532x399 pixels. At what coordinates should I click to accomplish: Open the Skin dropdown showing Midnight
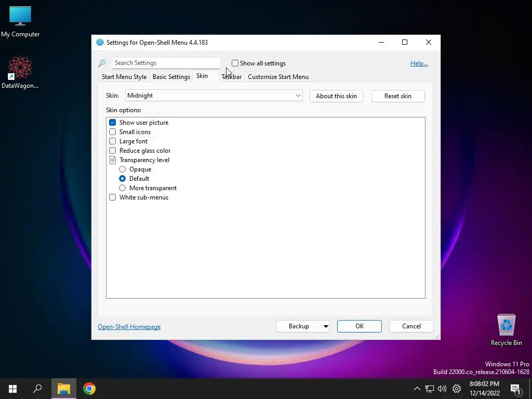point(214,96)
